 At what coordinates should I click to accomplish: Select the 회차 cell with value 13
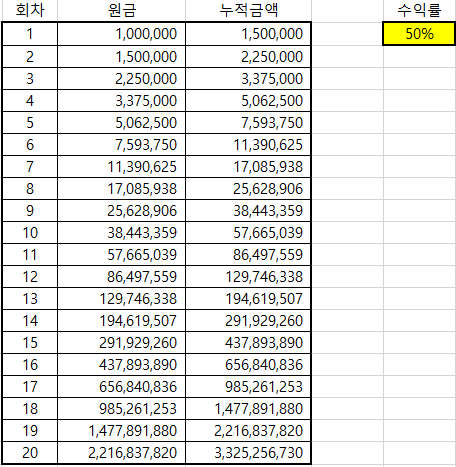pyautogui.click(x=30, y=299)
